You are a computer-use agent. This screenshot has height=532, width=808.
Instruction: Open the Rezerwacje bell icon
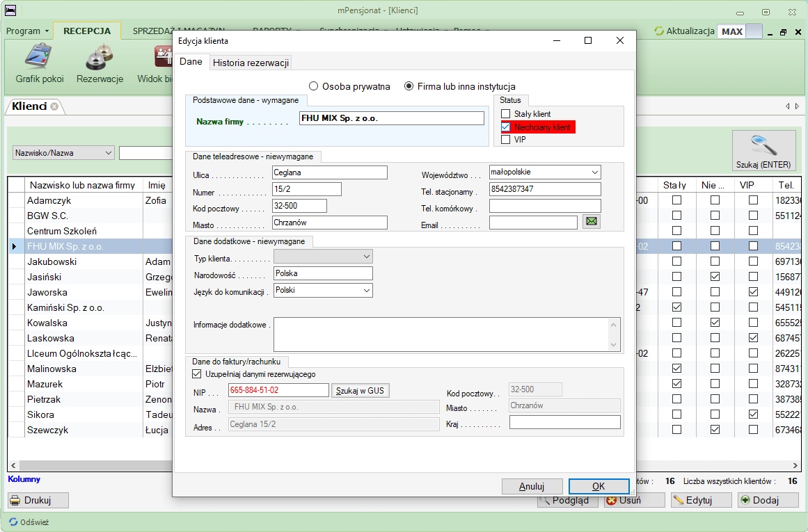coord(100,58)
